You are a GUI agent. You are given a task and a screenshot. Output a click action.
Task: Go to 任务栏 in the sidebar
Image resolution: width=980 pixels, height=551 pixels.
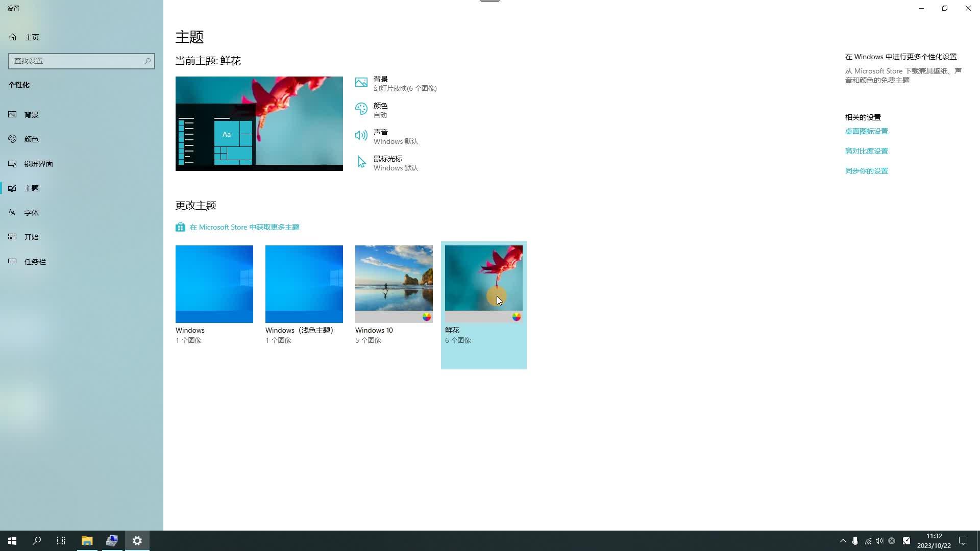pos(82,262)
